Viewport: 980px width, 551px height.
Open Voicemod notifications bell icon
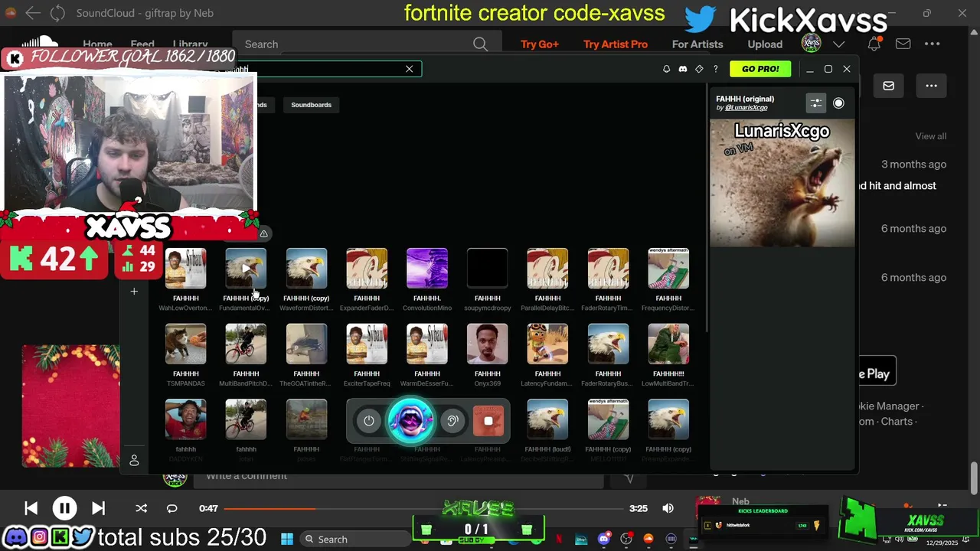click(x=666, y=69)
